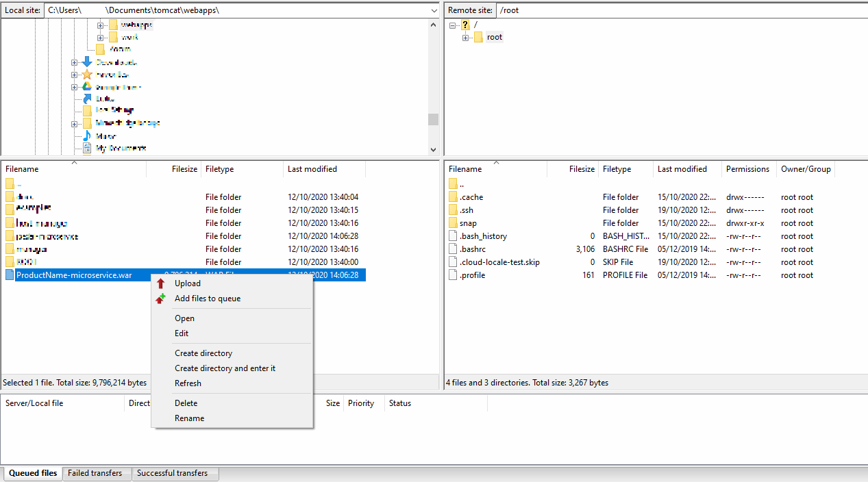This screenshot has width=868, height=482.
Task: Switch to the Failed transfers tab
Action: pos(96,472)
